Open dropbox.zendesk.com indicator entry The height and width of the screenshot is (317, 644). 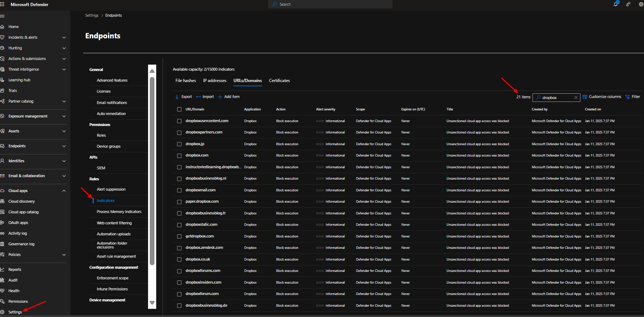(204, 247)
